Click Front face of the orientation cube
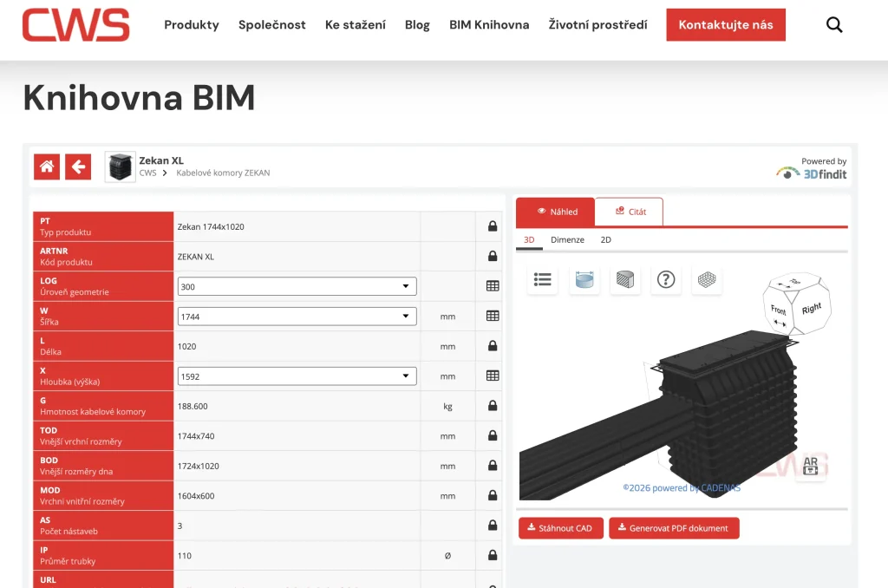Viewport: 888px width, 588px height. tap(779, 311)
